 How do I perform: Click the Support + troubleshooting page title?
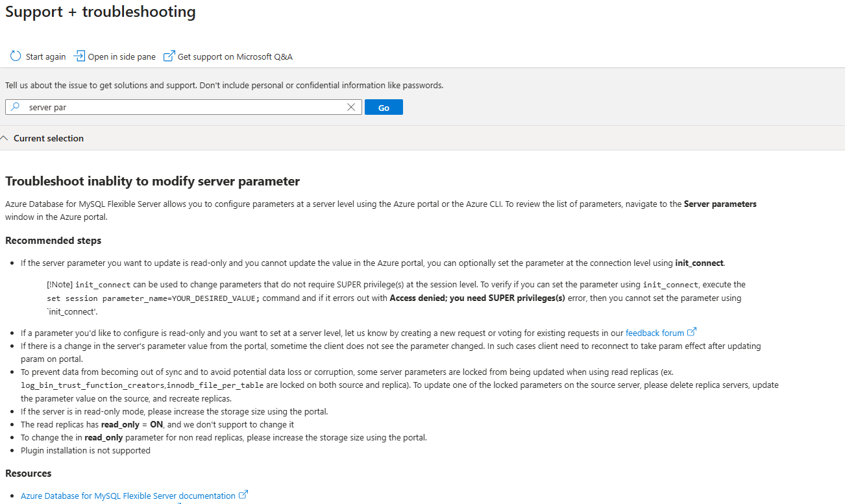pos(101,12)
